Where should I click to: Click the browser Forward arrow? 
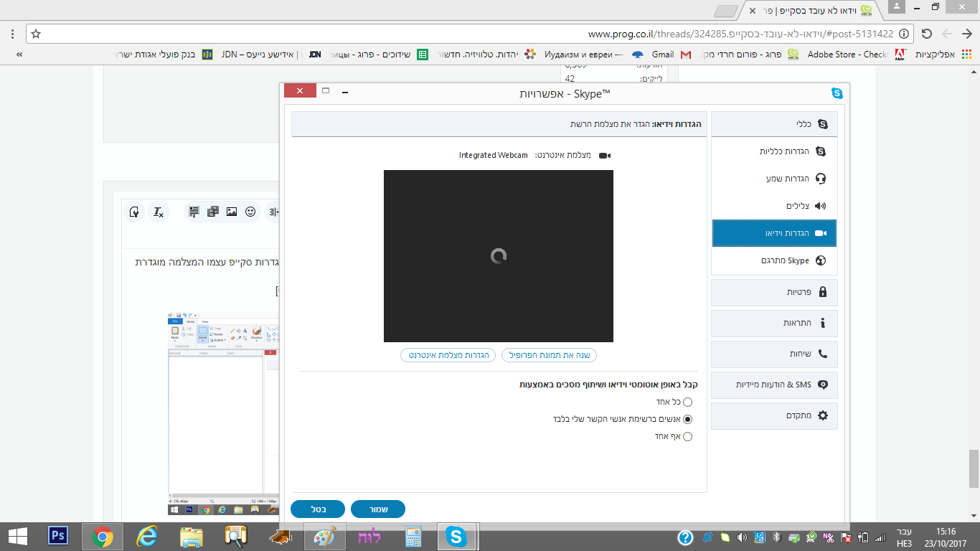pos(946,34)
